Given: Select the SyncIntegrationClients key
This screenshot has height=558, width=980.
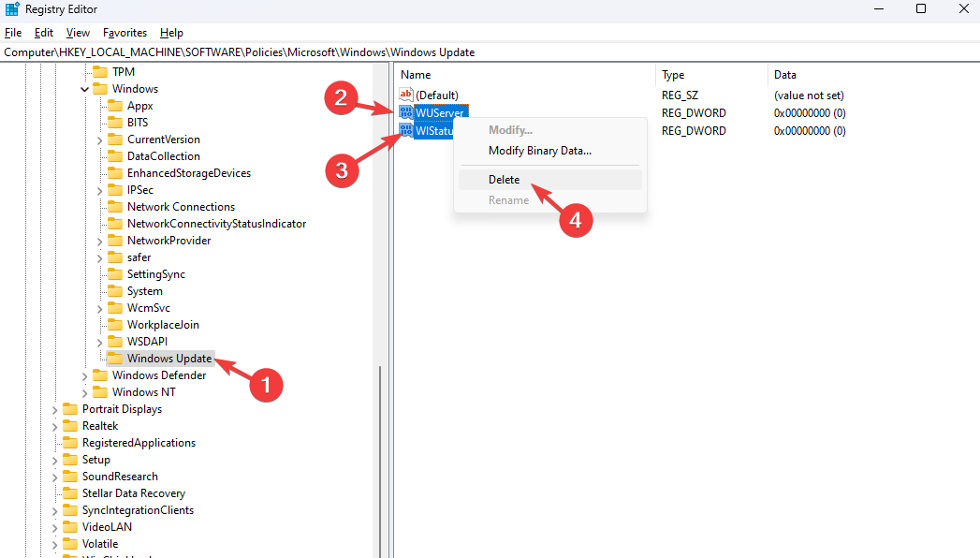Looking at the screenshot, I should [x=139, y=510].
